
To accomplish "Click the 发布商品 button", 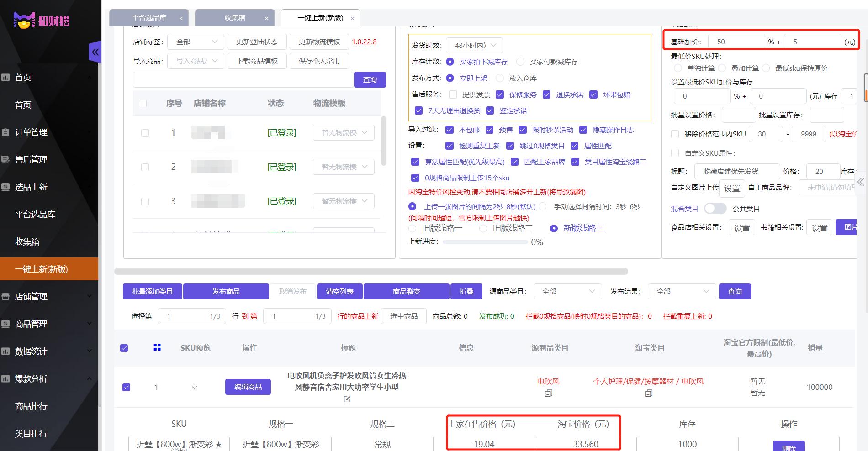I will pyautogui.click(x=226, y=291).
